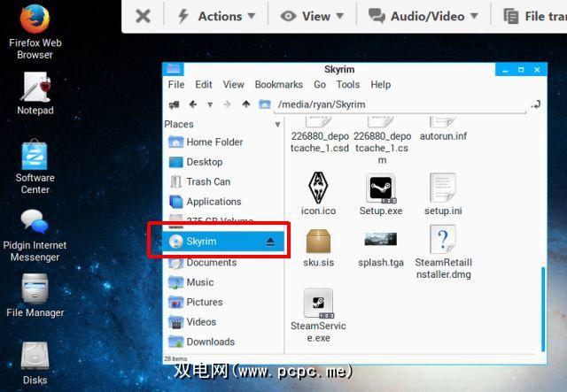The height and width of the screenshot is (392, 567).
Task: Open Pictures in Places
Action: [223, 303]
